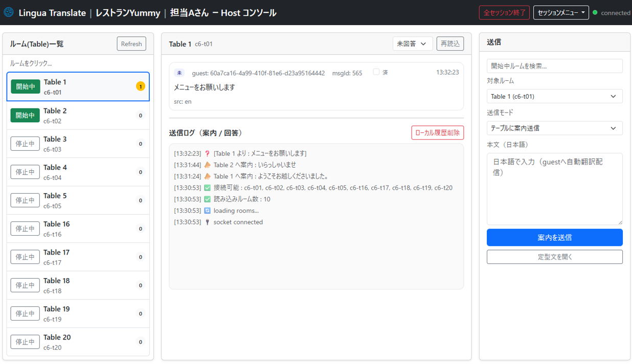Select Table 3 in the room list
Image resolution: width=632 pixels, height=364 pixels.
78,143
